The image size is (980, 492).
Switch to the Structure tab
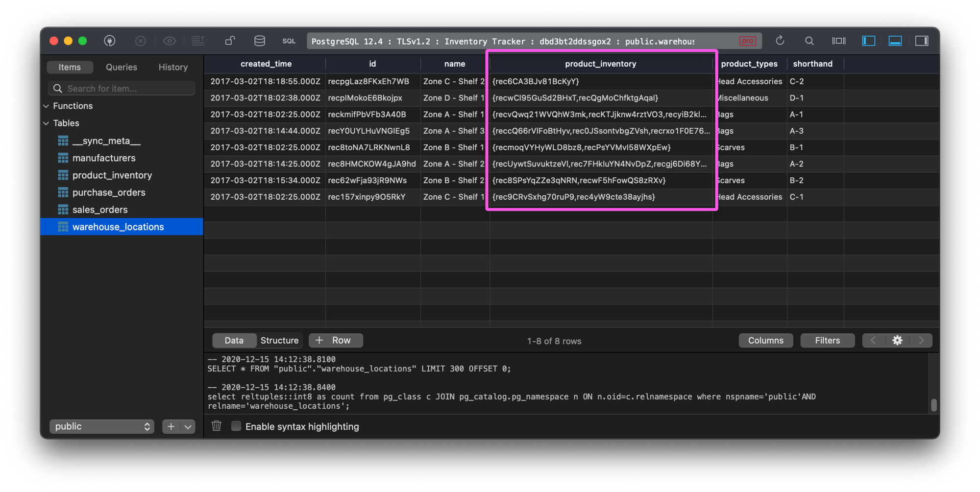[279, 340]
